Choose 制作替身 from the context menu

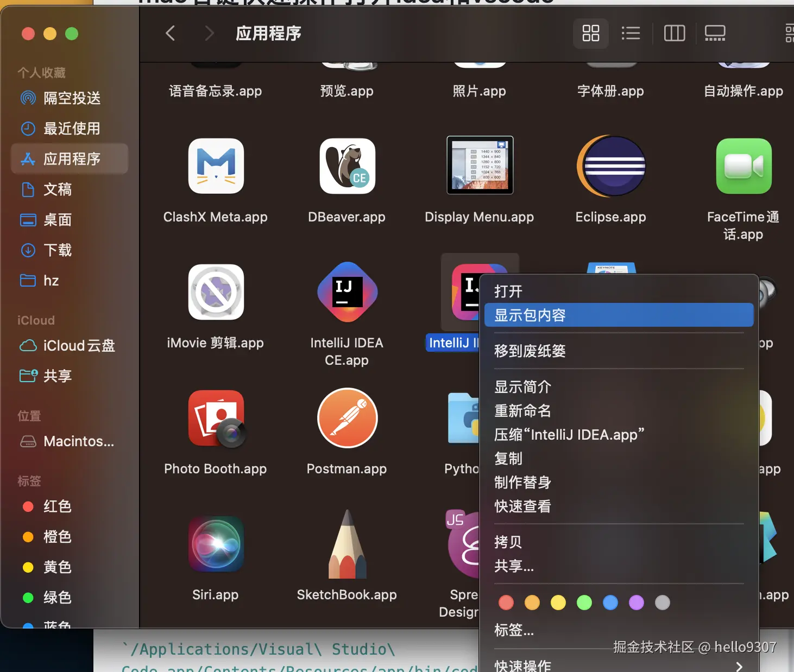[x=619, y=483]
